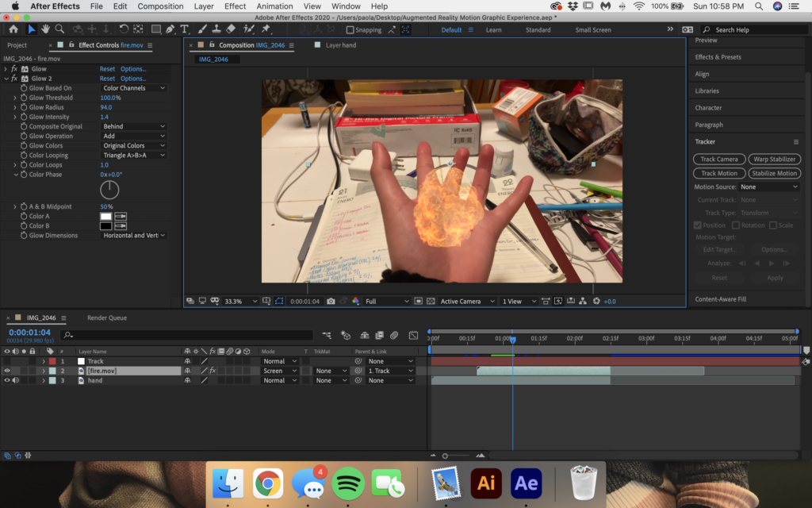Image resolution: width=812 pixels, height=508 pixels.
Task: Expand the Glow effect properties
Action: tap(6, 69)
